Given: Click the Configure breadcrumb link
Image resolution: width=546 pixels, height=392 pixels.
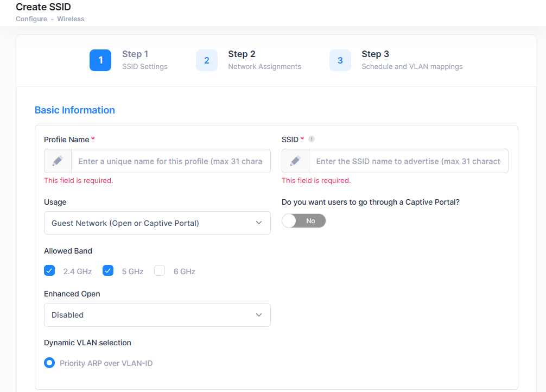Looking at the screenshot, I should (32, 19).
